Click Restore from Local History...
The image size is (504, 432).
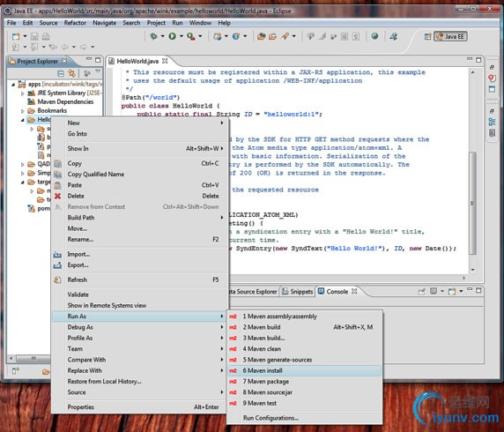[x=139, y=382]
